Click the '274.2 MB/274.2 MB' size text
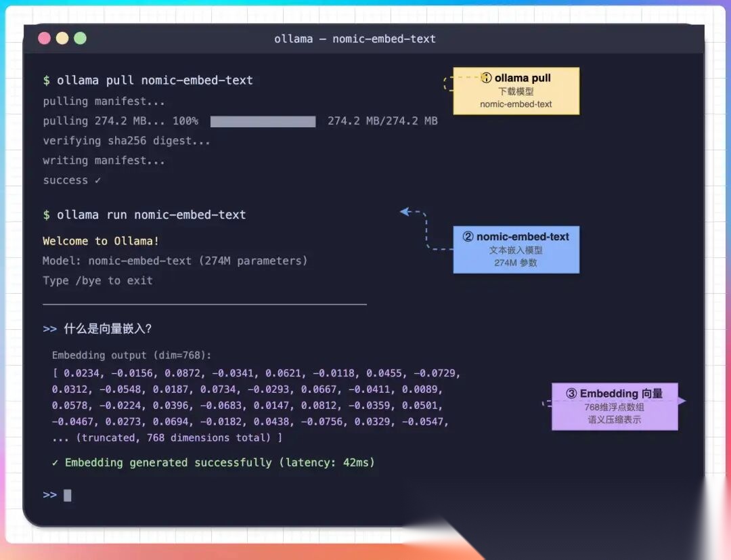731x560 pixels. click(x=382, y=121)
